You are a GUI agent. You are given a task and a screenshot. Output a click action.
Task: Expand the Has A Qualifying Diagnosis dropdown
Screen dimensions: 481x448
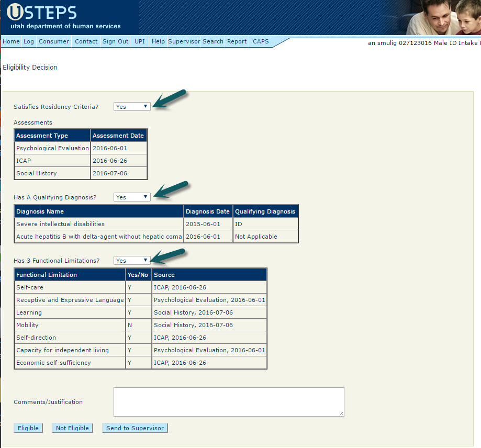click(x=132, y=197)
